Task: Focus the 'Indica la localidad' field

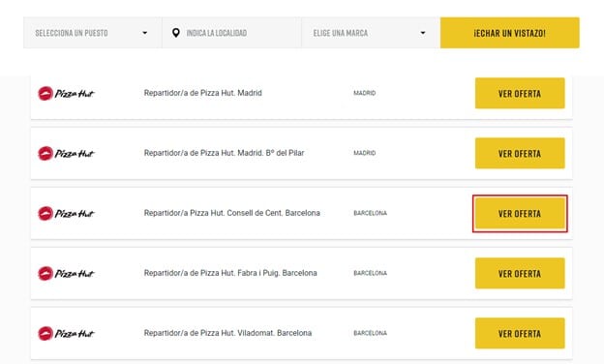Action: [x=231, y=33]
